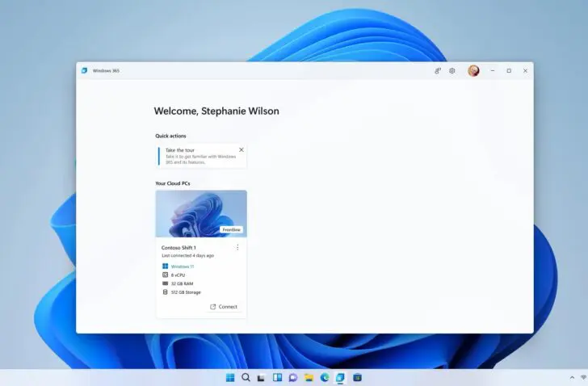Open Windows 365 settings gear
Image resolution: width=588 pixels, height=386 pixels.
pyautogui.click(x=451, y=70)
